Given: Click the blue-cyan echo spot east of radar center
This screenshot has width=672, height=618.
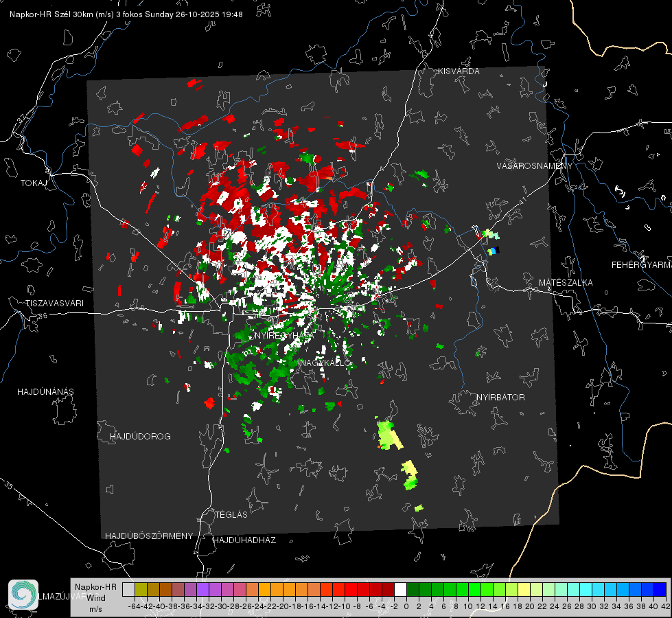Looking at the screenshot, I should tap(494, 251).
